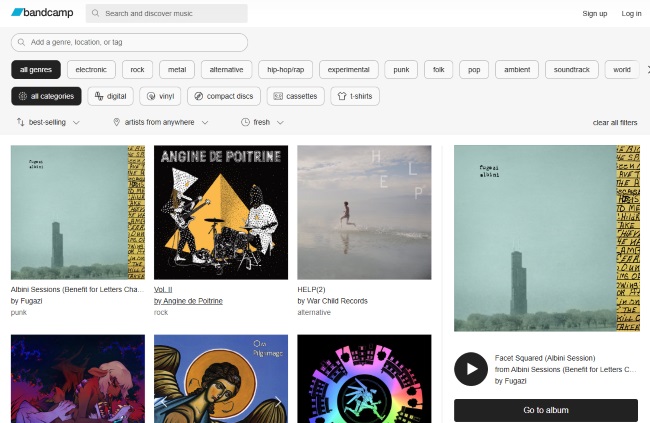Select the pop genre chip

tap(474, 70)
